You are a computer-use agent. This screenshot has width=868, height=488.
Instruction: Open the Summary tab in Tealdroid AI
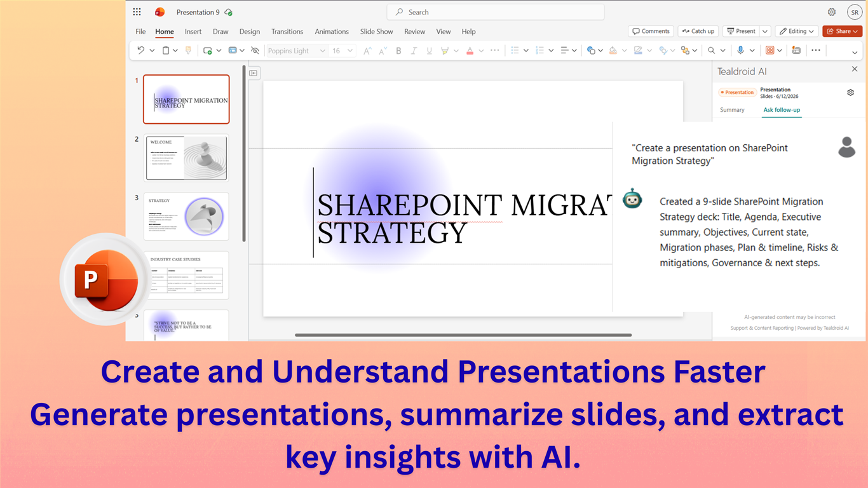(732, 110)
